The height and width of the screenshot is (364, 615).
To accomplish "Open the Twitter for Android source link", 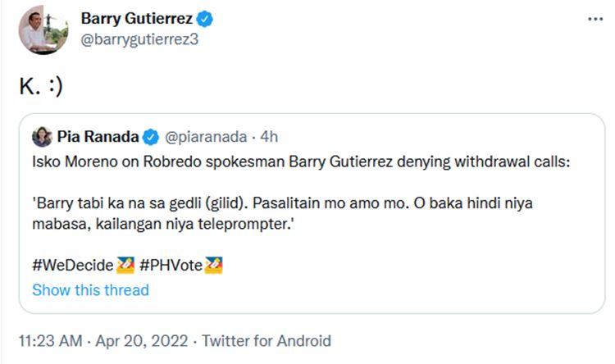I will [x=266, y=341].
